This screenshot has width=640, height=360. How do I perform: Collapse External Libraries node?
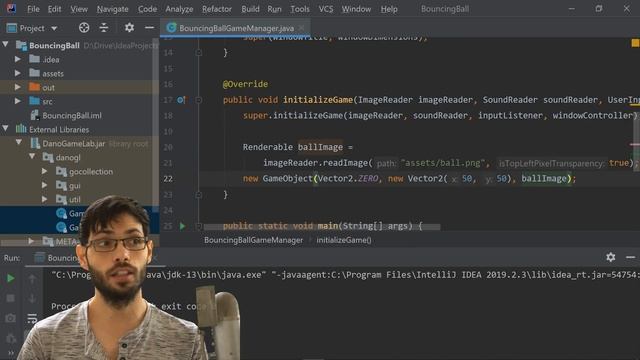tap(5, 129)
